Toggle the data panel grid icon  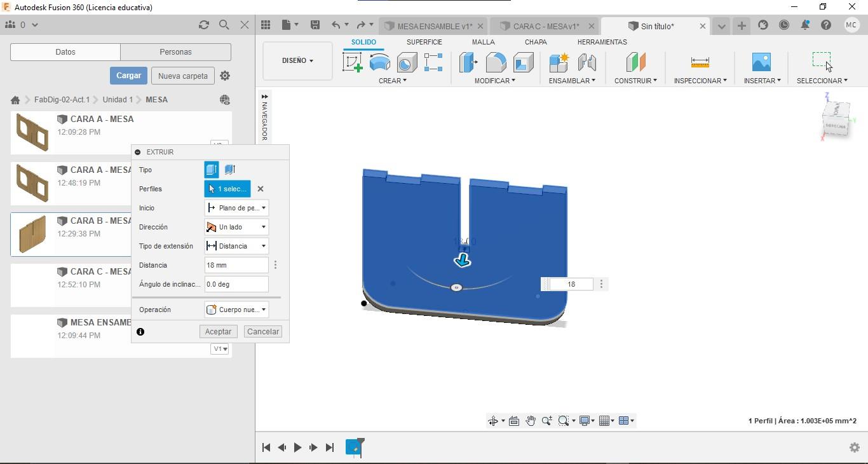266,25
